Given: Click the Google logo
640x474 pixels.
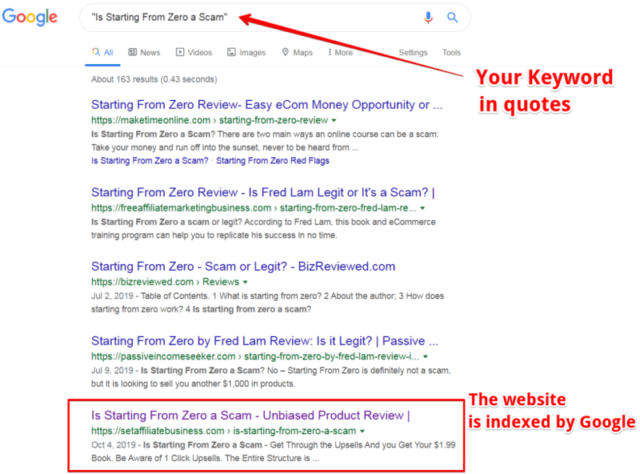Looking at the screenshot, I should (30, 17).
